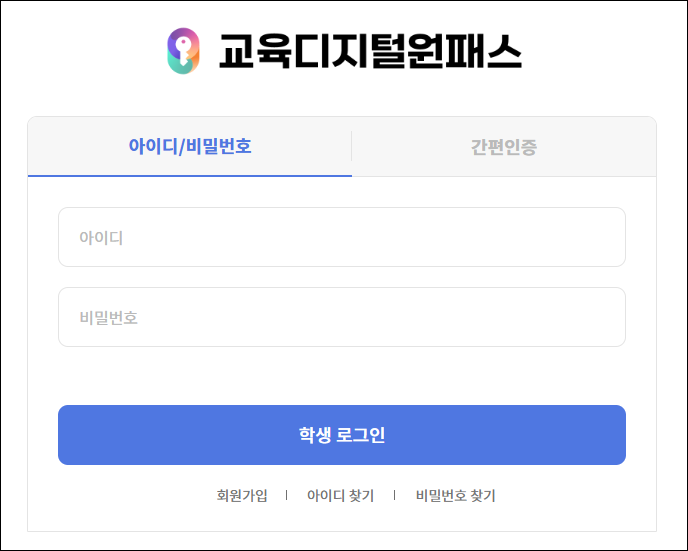This screenshot has width=688, height=551.
Task: Open the 비밀번호 찾기 link
Action: coord(455,496)
